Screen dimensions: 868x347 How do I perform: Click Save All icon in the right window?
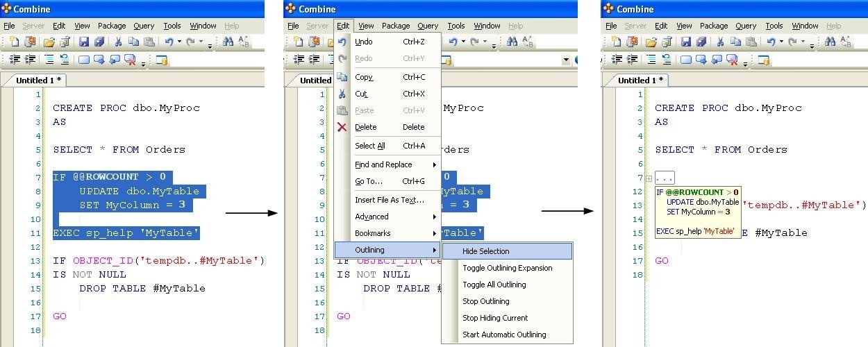tap(702, 42)
